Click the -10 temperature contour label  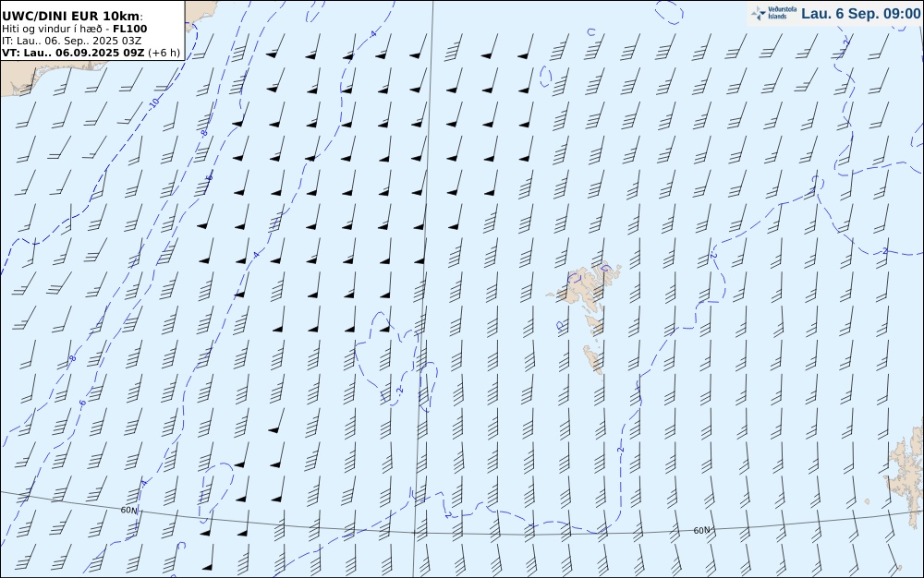[x=153, y=103]
